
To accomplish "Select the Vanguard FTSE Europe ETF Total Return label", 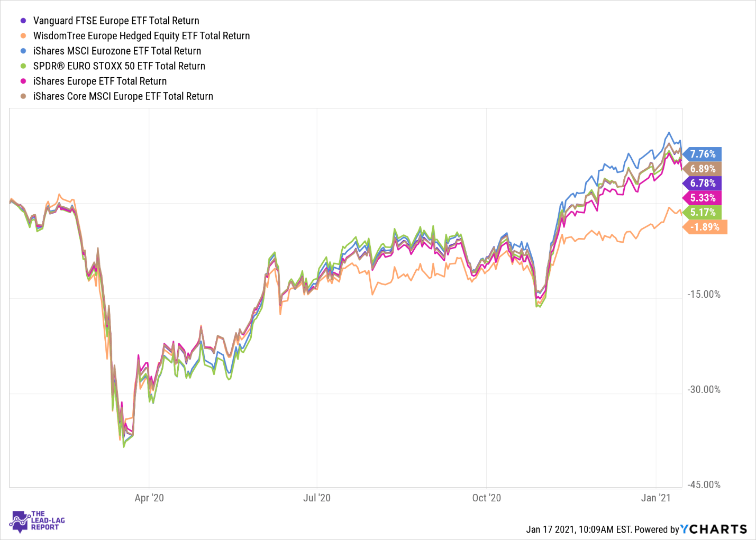I will click(116, 21).
